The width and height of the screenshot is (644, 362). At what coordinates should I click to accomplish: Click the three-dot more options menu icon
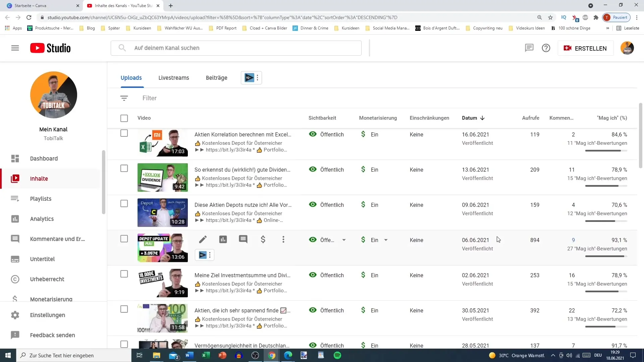[283, 240]
